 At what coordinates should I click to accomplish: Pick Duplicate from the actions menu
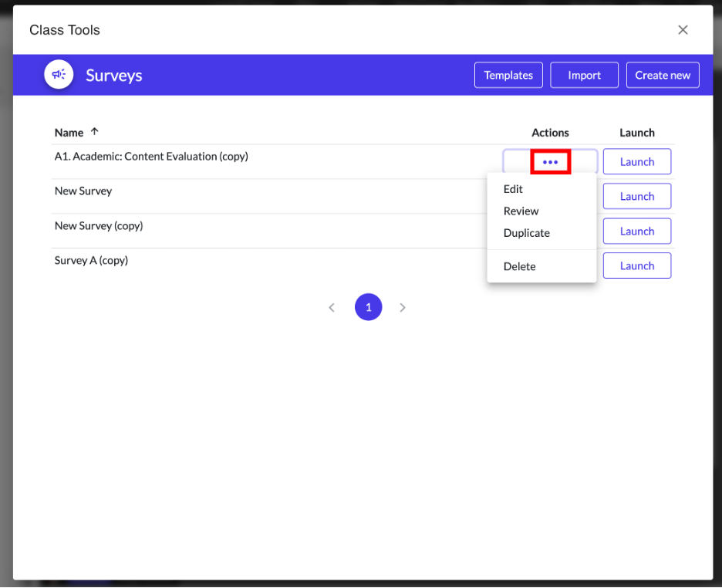click(526, 233)
